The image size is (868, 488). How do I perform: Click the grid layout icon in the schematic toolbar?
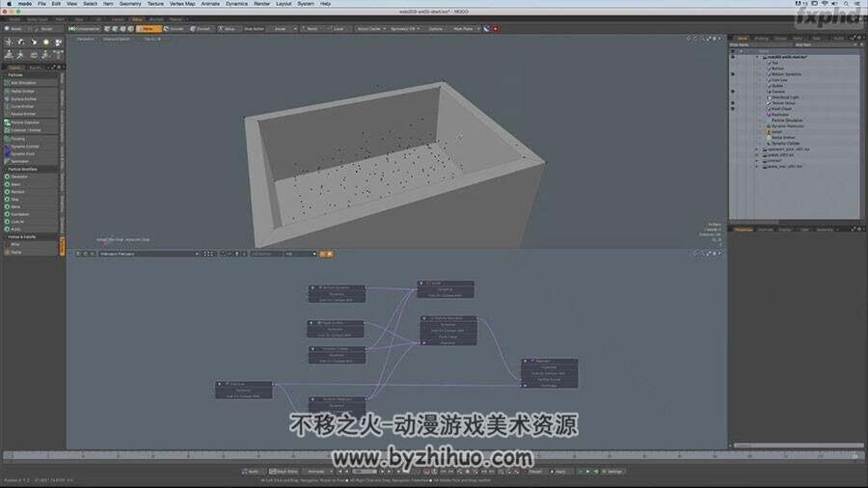click(x=208, y=254)
